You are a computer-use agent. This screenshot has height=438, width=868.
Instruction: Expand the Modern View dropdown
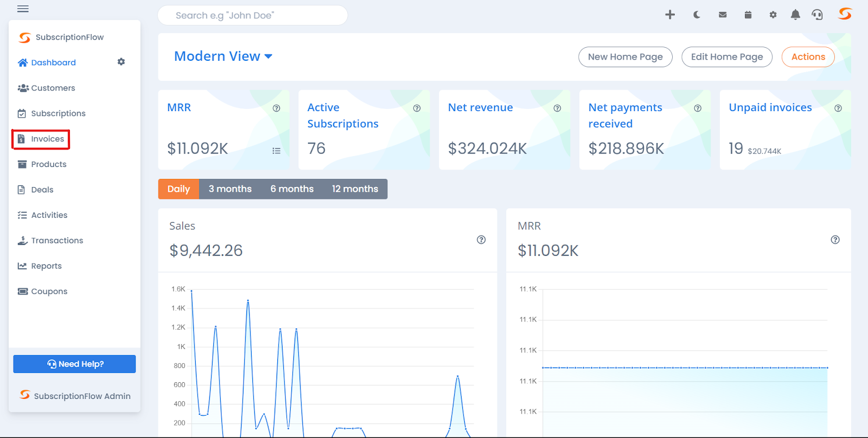[x=223, y=56]
